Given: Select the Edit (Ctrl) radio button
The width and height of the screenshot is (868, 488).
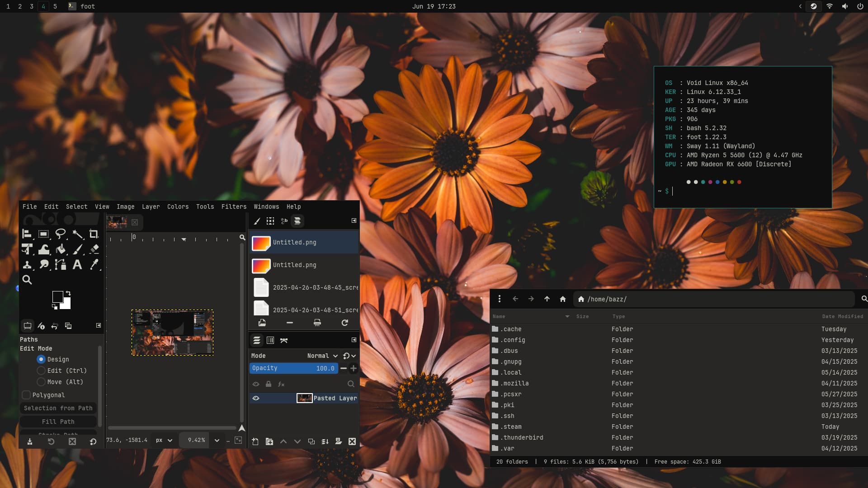Looking at the screenshot, I should (41, 371).
